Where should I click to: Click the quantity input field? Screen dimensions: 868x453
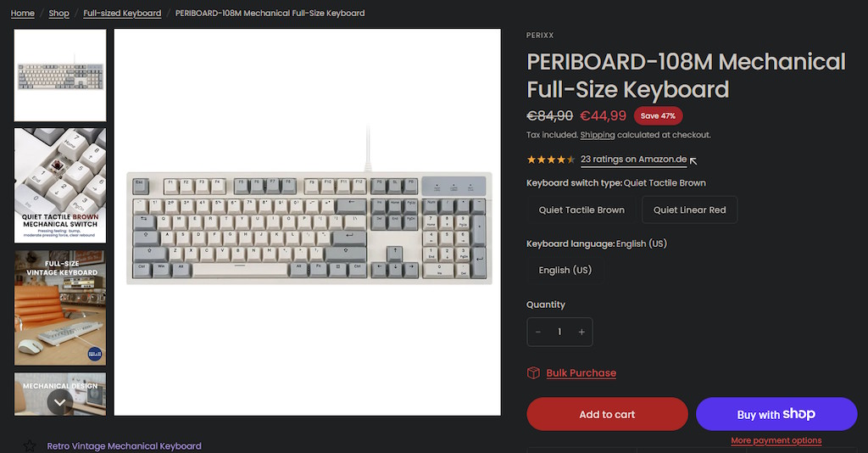[x=559, y=332]
